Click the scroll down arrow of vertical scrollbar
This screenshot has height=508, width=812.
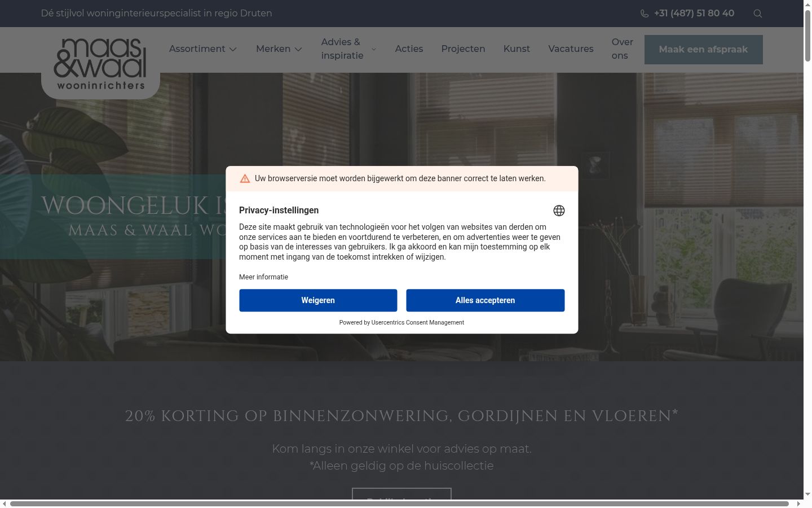[807, 494]
